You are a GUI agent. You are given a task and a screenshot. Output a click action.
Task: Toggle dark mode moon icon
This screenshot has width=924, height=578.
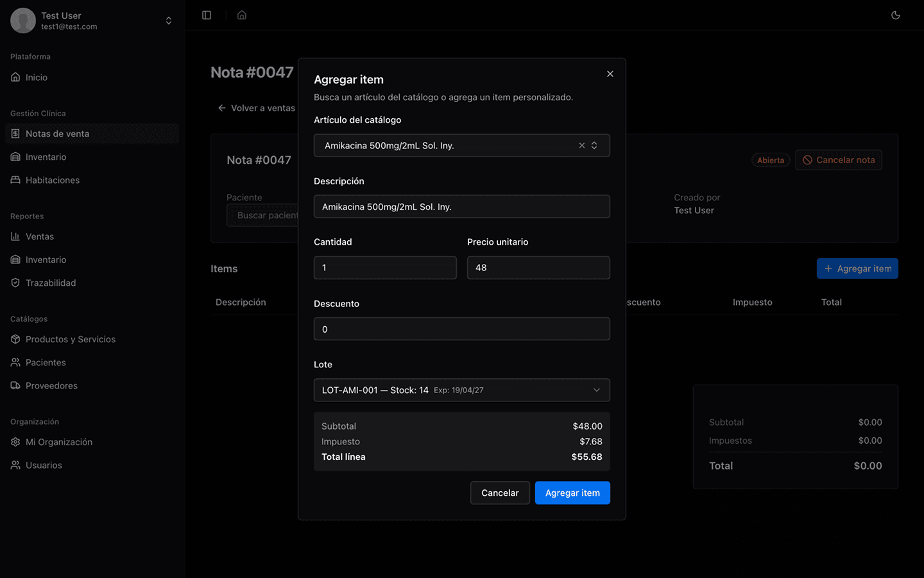coord(896,15)
